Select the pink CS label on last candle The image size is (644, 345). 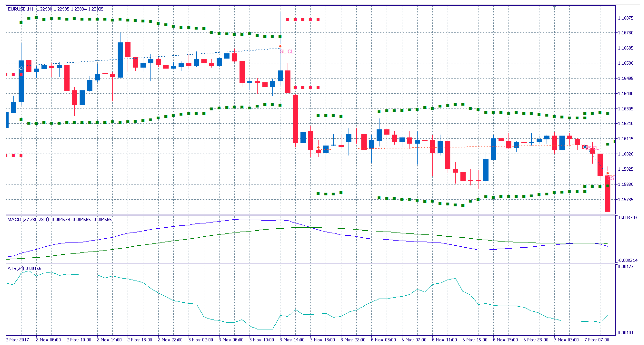point(611,178)
